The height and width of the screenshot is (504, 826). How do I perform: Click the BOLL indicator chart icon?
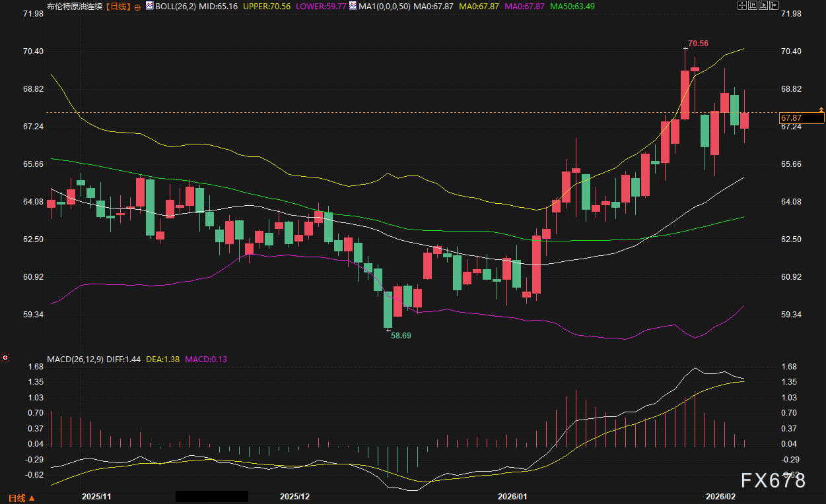point(149,6)
